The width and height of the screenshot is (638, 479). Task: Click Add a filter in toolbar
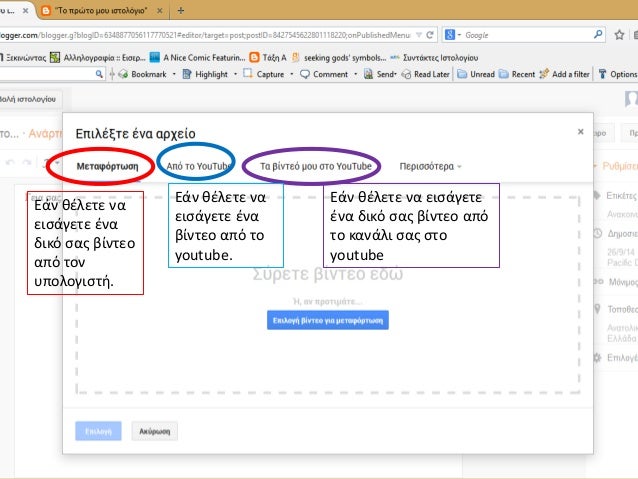pos(564,74)
